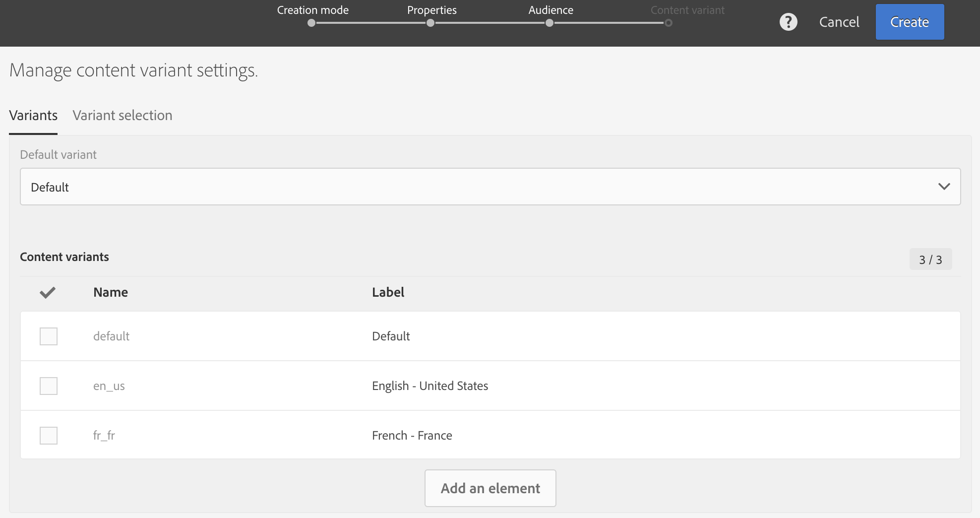
Task: Switch to the Variant selection tab
Action: pos(122,115)
